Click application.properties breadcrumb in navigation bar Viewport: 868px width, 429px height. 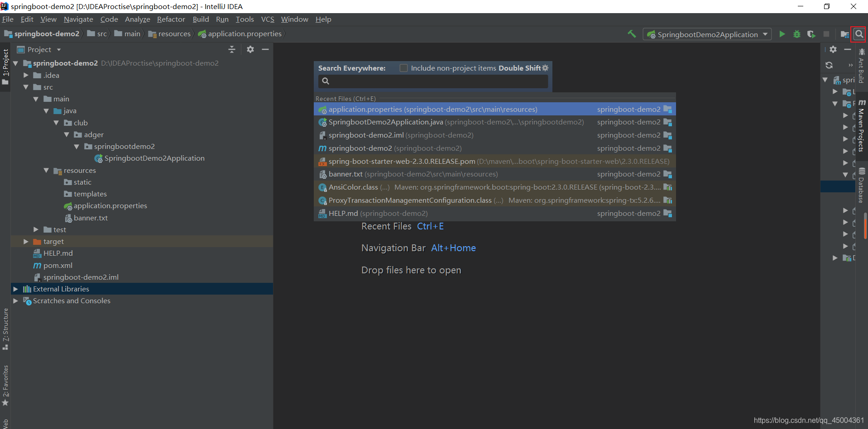coord(240,34)
